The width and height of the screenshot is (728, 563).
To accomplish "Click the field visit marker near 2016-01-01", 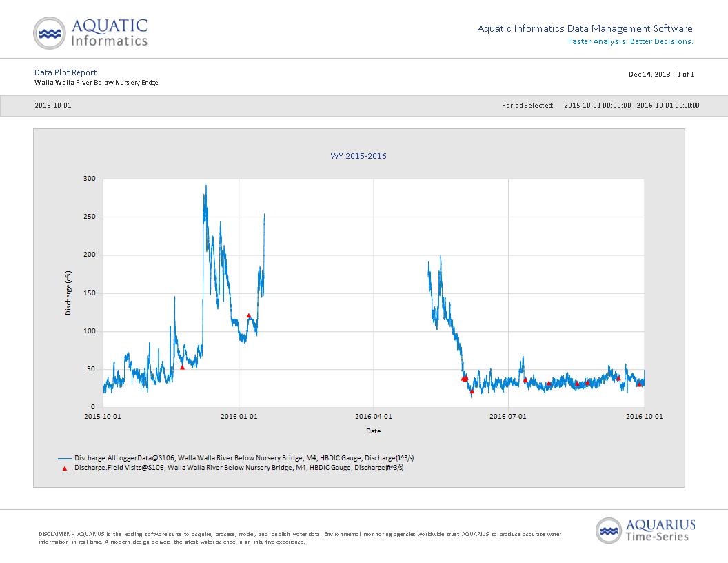I will tap(249, 315).
